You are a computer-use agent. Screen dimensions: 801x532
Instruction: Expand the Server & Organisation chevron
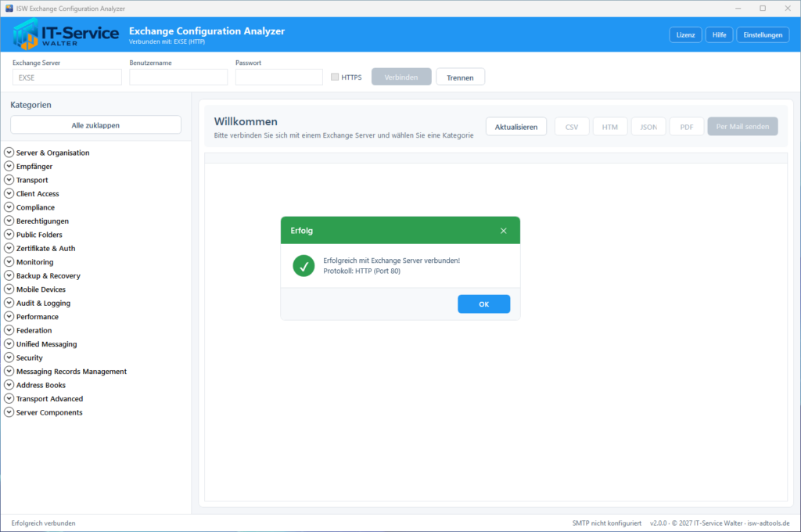[x=9, y=153]
